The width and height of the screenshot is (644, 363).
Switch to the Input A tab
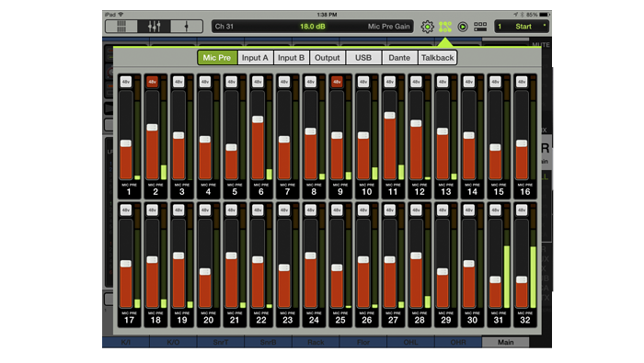point(255,58)
